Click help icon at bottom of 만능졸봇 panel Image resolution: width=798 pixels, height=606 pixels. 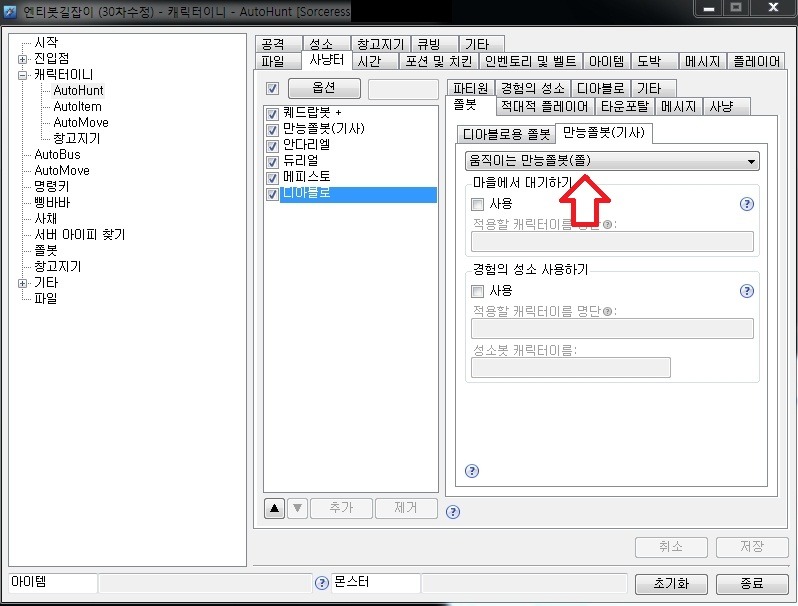coord(472,471)
